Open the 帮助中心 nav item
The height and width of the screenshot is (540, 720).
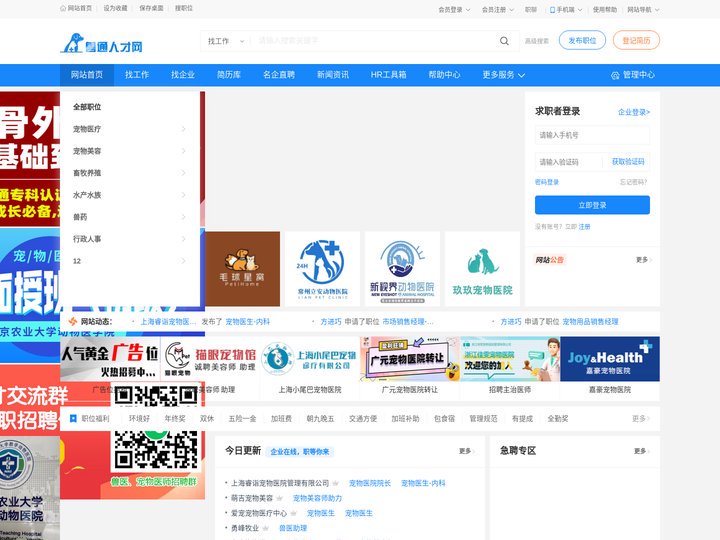pyautogui.click(x=444, y=75)
